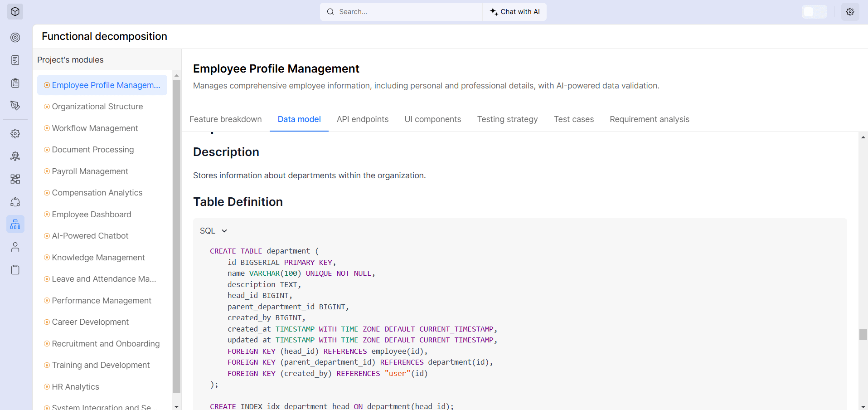Click the magnifier icon in search bar
The image size is (868, 410).
[x=330, y=12]
